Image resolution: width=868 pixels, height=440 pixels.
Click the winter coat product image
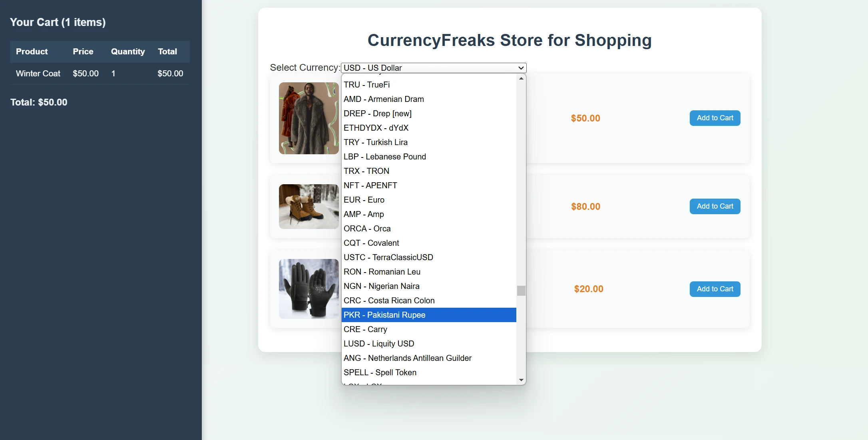tap(308, 118)
